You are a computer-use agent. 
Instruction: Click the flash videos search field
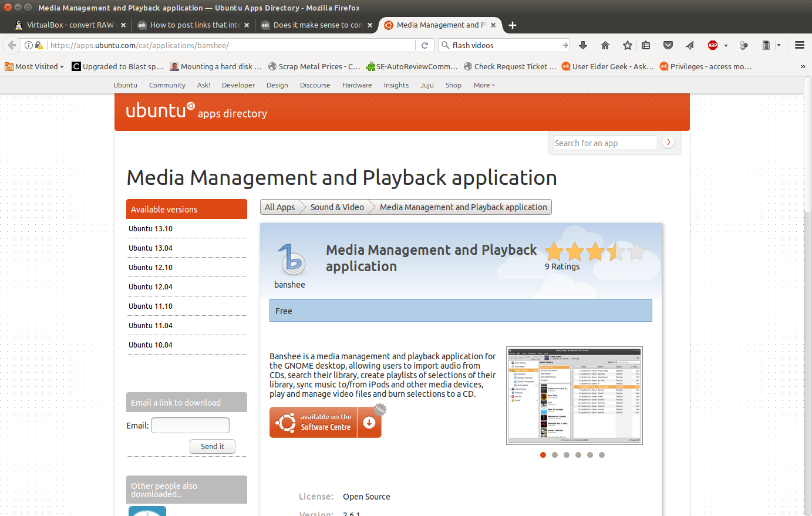point(505,45)
